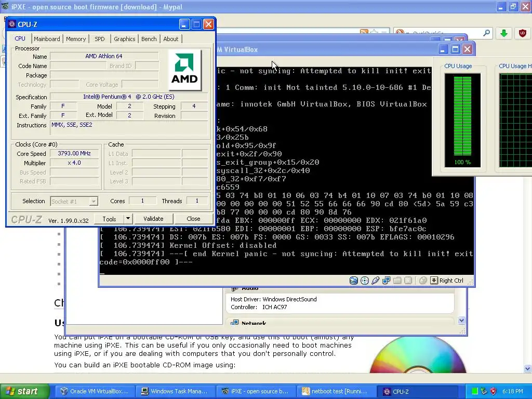Minimize the netboot test VirtualBox window
532x399 pixels.
click(x=443, y=49)
